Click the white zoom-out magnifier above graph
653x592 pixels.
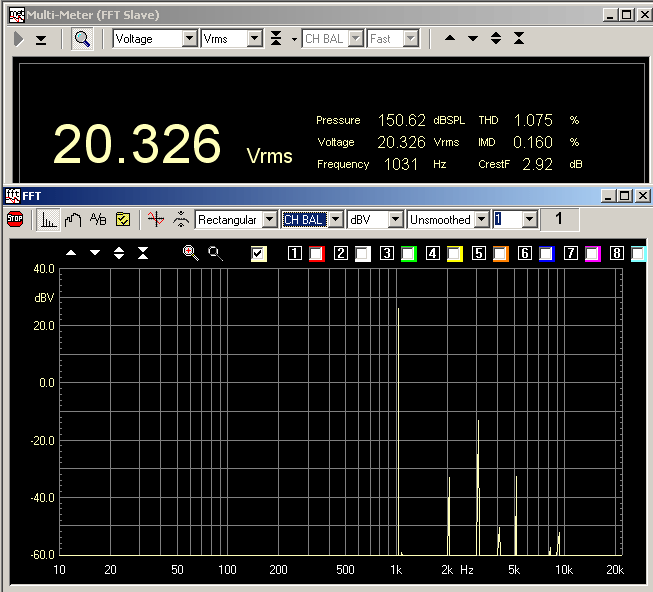(x=215, y=253)
